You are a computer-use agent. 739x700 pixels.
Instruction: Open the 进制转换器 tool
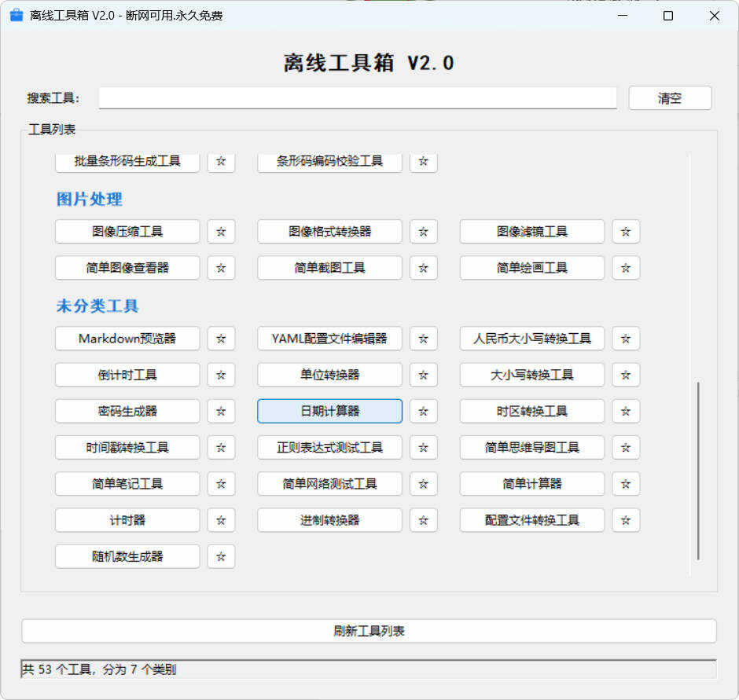pyautogui.click(x=329, y=520)
